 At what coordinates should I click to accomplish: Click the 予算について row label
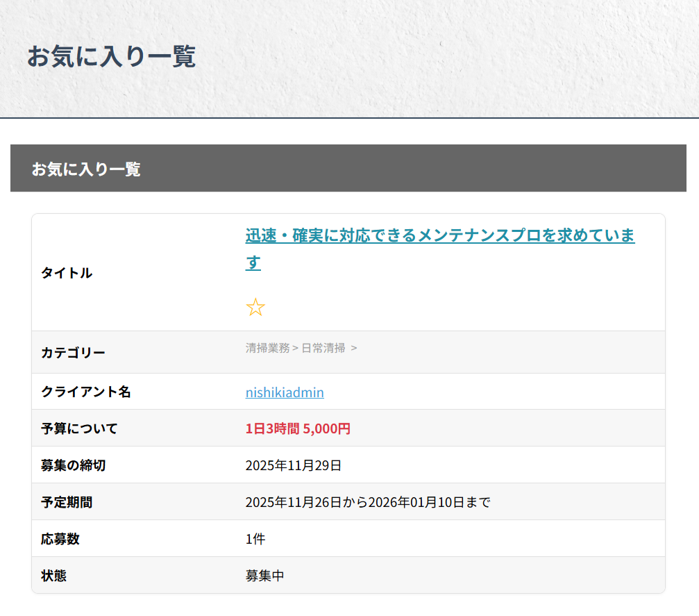click(x=79, y=428)
